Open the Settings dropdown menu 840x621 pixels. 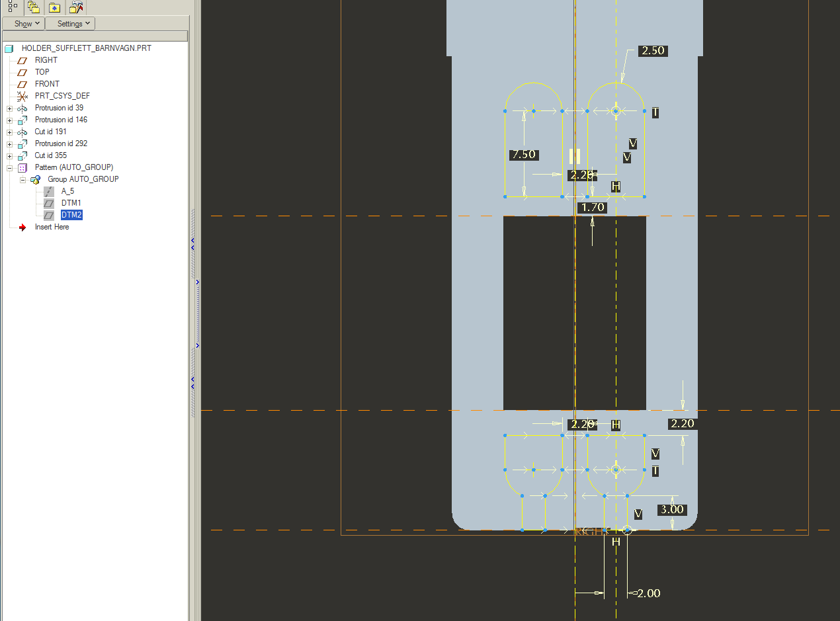point(70,24)
